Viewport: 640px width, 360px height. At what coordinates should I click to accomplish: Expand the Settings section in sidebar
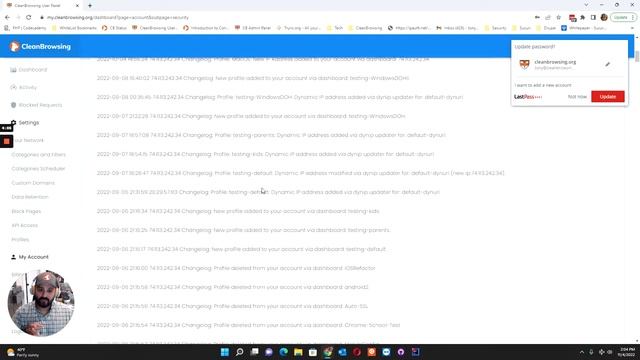[x=25, y=122]
